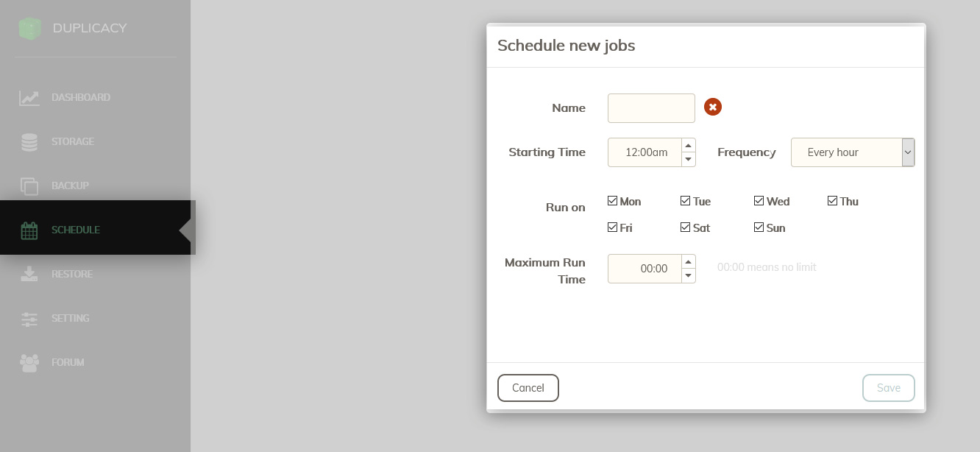Decrease Maximum Run Time with the down arrow
This screenshot has height=452, width=980.
[x=689, y=276]
